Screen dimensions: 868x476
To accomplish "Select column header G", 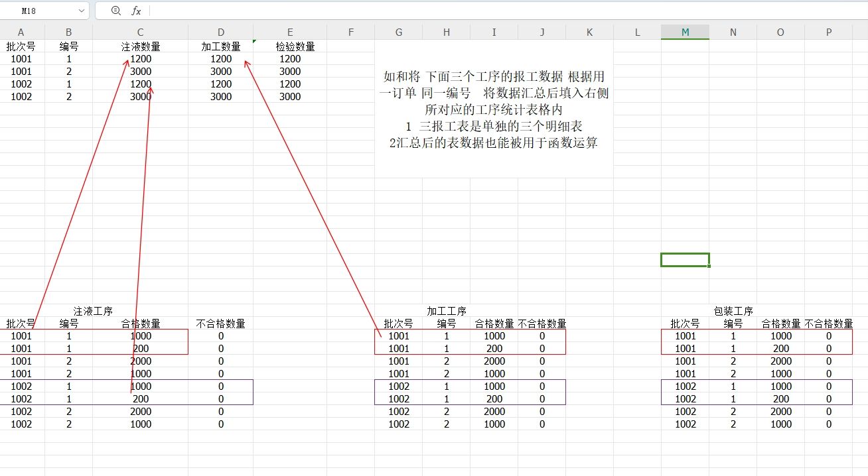I will (398, 31).
